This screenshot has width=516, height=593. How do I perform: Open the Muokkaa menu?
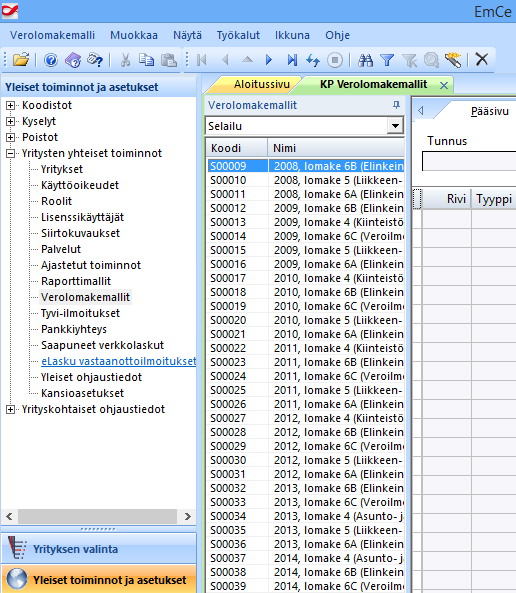(x=134, y=35)
